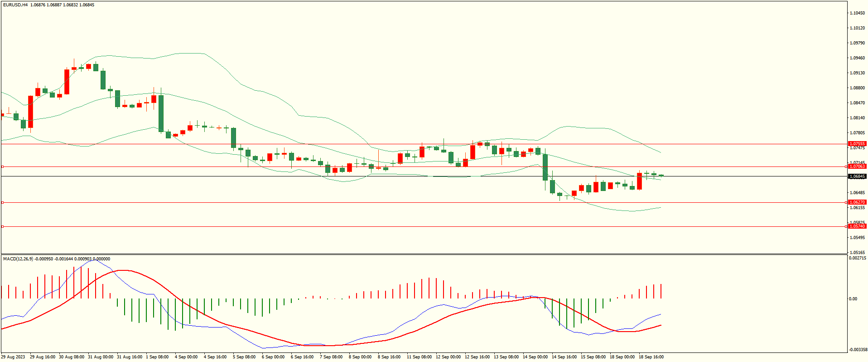Click the 1.07555 price tag on axis
The height and width of the screenshot is (362, 868).
[x=857, y=144]
